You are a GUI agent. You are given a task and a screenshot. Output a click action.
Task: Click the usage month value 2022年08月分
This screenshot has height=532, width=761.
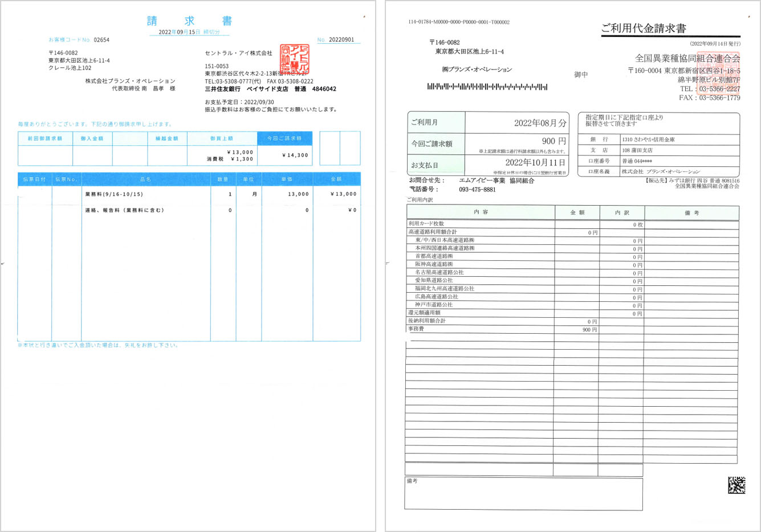click(x=540, y=123)
